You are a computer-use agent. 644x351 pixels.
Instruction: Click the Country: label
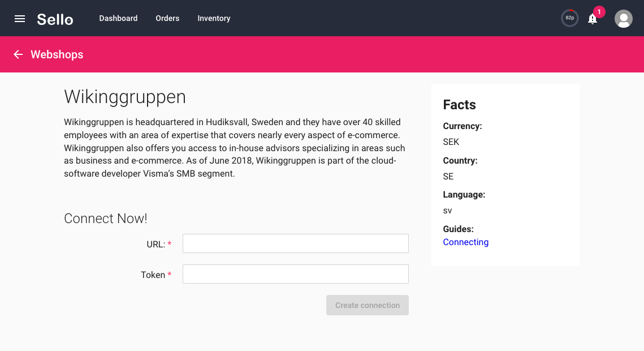(x=460, y=161)
